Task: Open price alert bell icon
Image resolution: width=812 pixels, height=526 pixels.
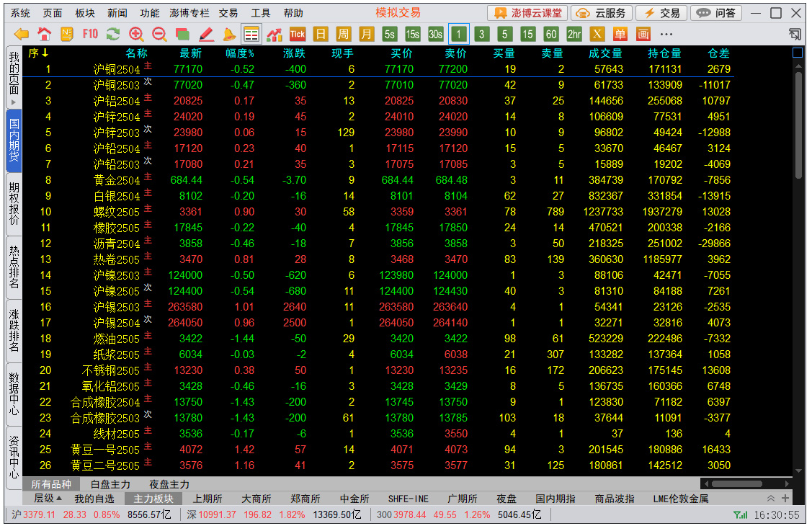Action: (x=228, y=35)
